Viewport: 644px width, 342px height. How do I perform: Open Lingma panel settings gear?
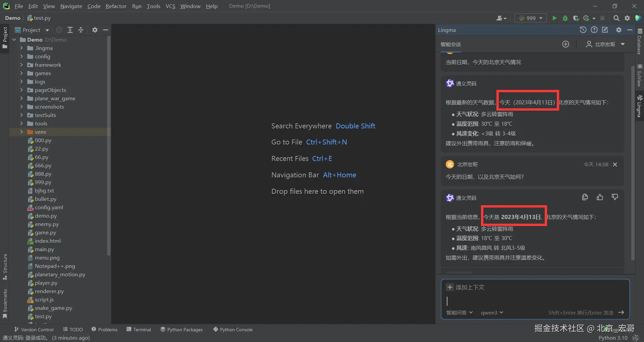[619, 30]
